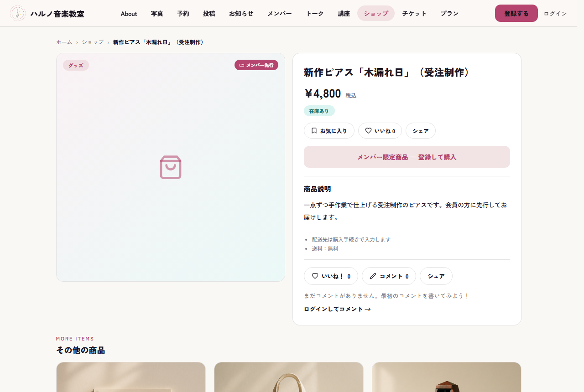Click the ログイン link
Viewport: 584px width, 392px height.
coord(555,14)
